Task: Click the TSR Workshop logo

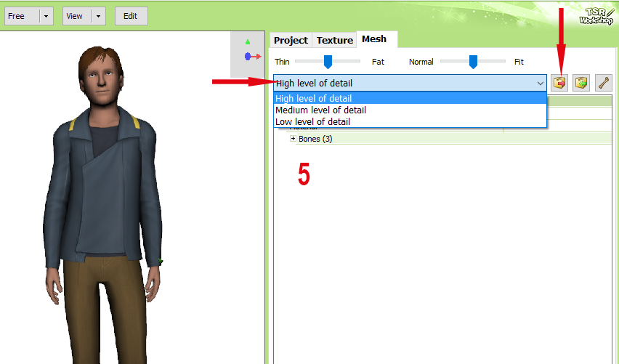Action: point(596,15)
